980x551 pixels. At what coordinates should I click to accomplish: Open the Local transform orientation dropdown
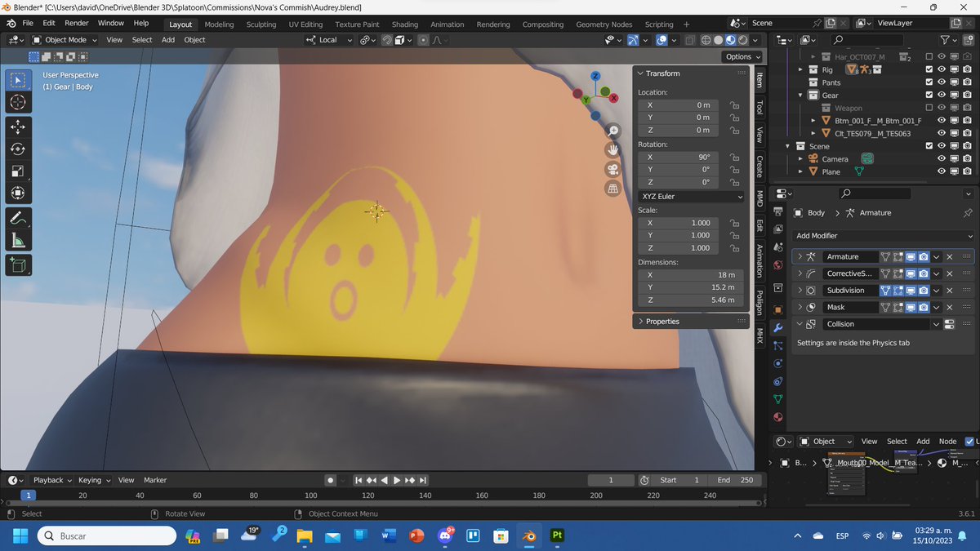pyautogui.click(x=329, y=40)
